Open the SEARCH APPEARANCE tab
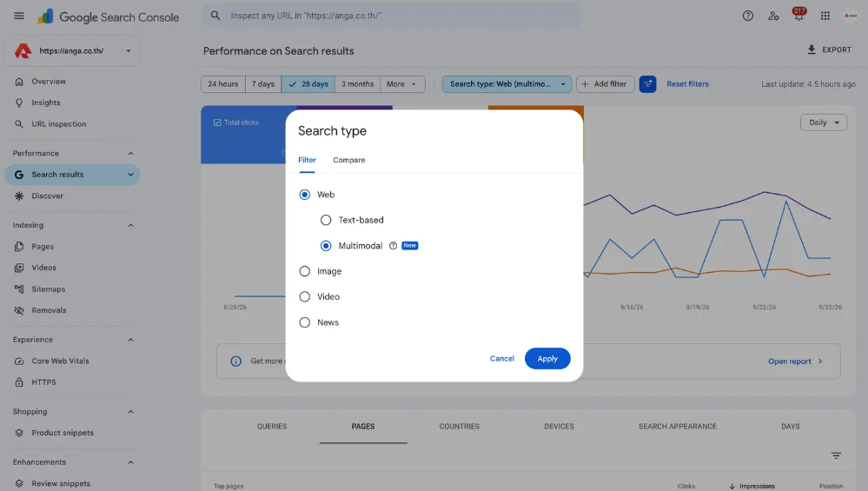The width and height of the screenshot is (868, 491). point(678,426)
